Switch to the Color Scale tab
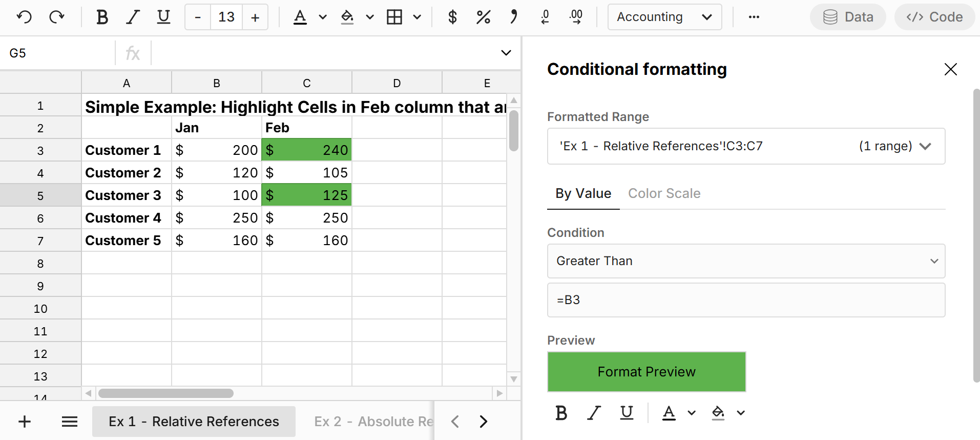The image size is (980, 440). tap(664, 193)
